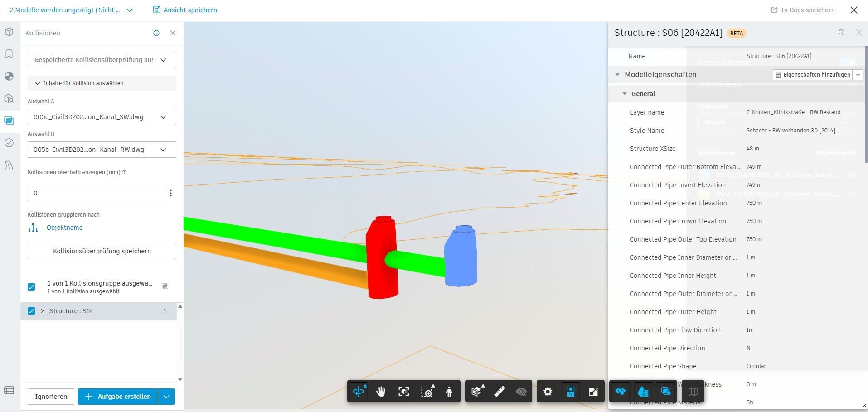868x412 pixels.
Task: Open the Views bookmark icon in sidebar
Action: tap(9, 54)
